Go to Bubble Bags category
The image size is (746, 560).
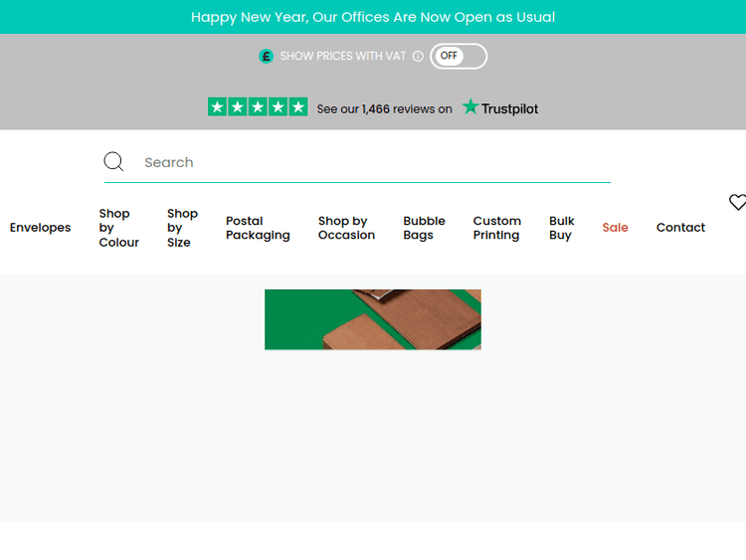click(424, 228)
